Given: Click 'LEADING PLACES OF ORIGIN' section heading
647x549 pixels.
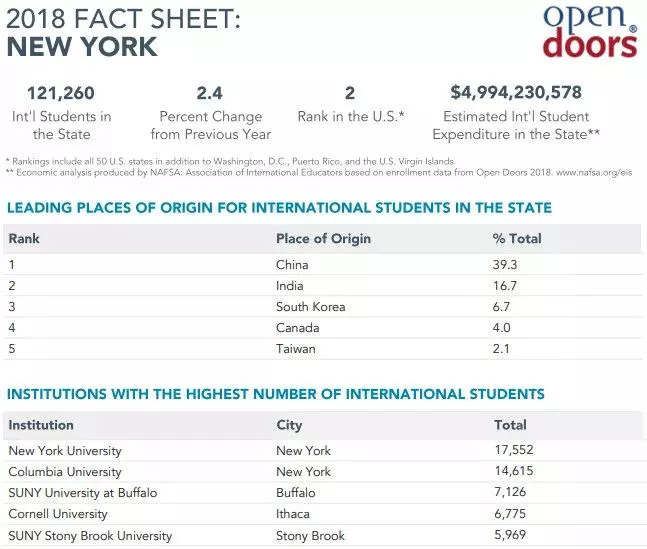Looking at the screenshot, I should pyautogui.click(x=279, y=208).
